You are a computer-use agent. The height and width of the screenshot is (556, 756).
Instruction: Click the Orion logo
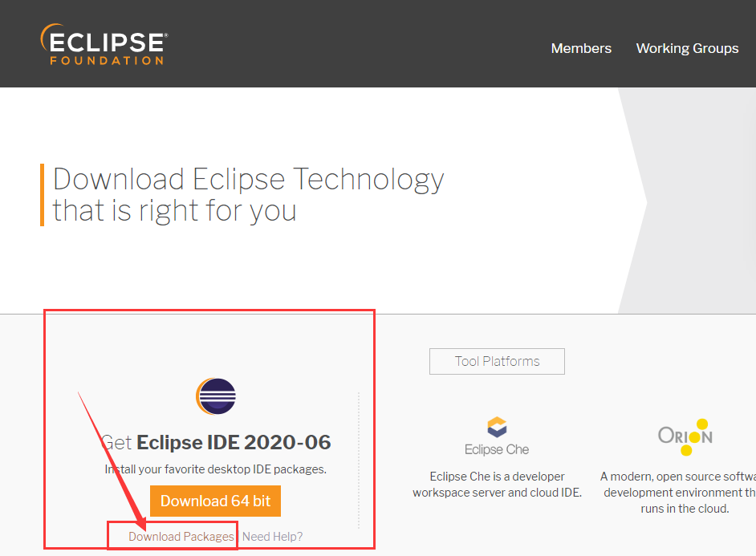pos(685,437)
